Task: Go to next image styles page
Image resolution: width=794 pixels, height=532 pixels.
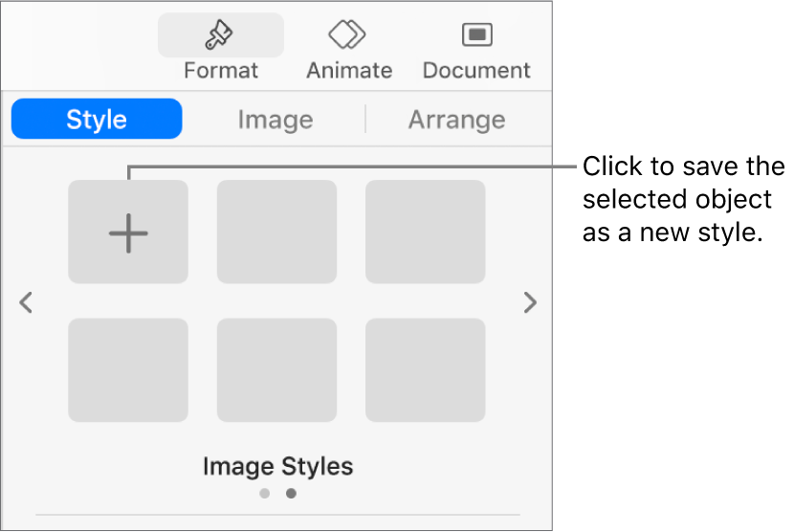Action: (x=529, y=303)
